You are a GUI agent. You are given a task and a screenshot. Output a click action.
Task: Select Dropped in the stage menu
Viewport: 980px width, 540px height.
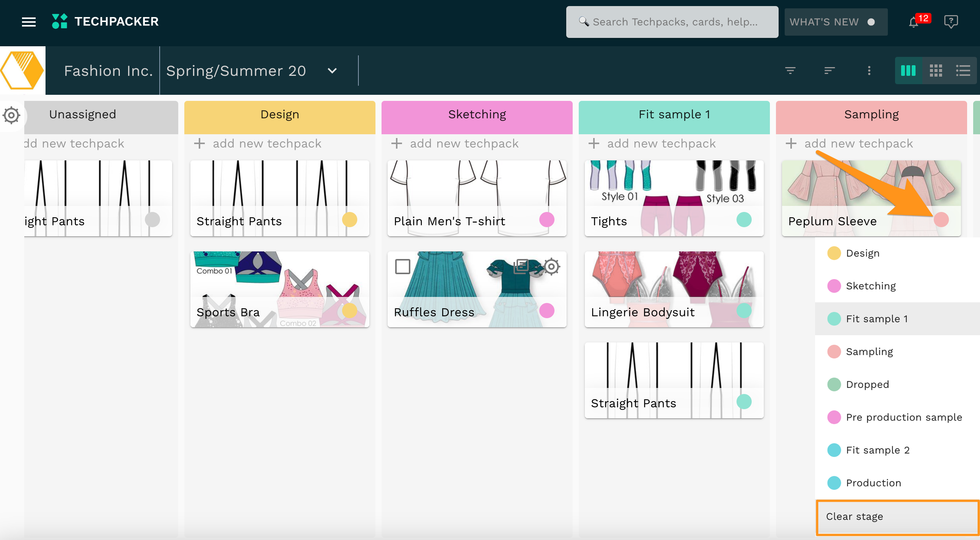(867, 384)
